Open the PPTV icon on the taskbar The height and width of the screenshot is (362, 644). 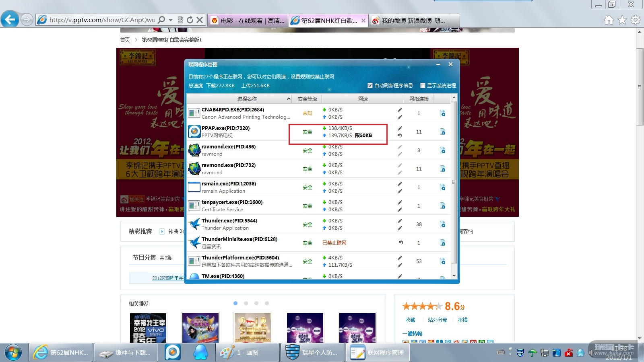173,352
